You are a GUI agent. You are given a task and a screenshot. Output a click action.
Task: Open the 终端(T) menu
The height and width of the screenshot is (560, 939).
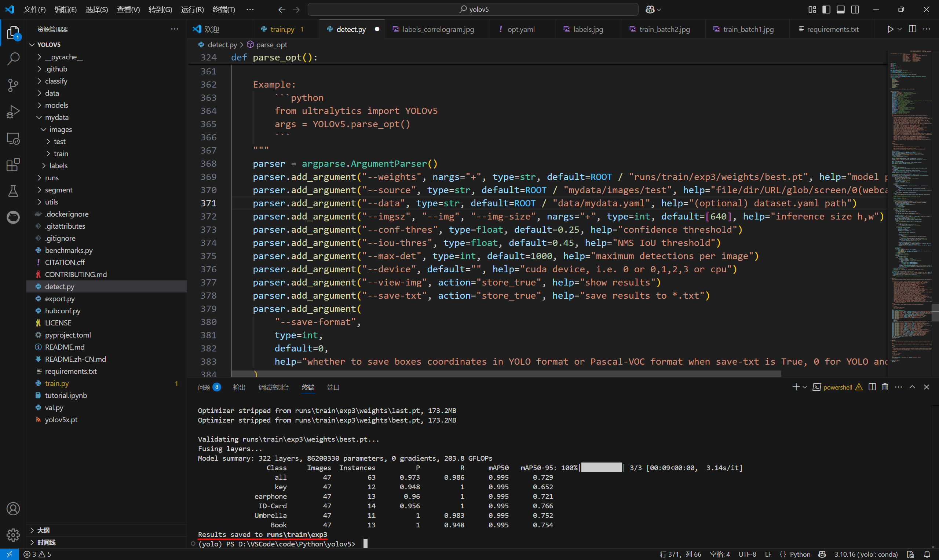223,10
